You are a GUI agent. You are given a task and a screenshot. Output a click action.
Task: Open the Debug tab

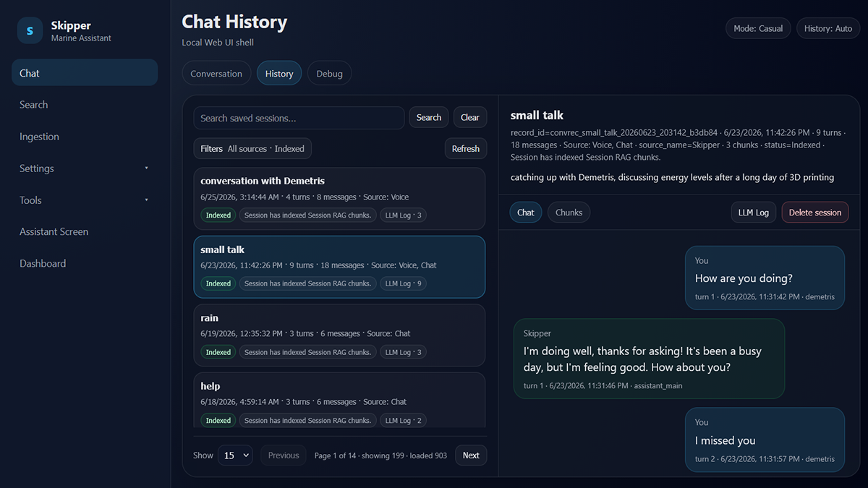click(329, 74)
